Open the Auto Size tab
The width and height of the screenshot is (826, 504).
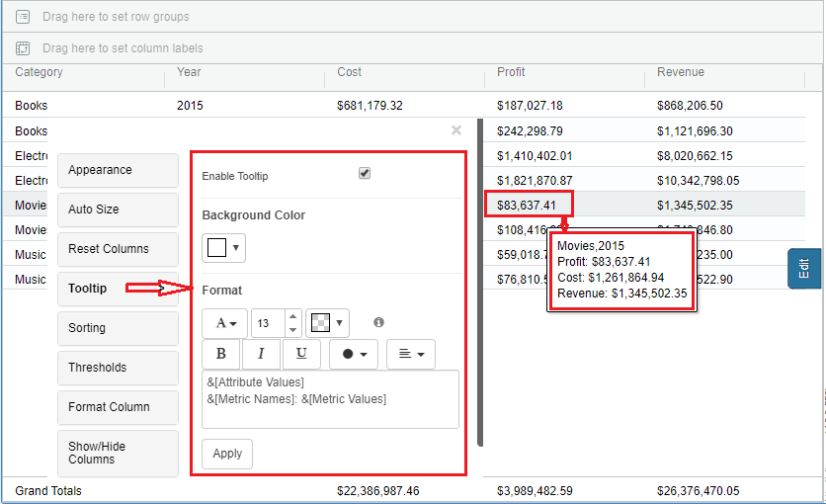tap(118, 210)
